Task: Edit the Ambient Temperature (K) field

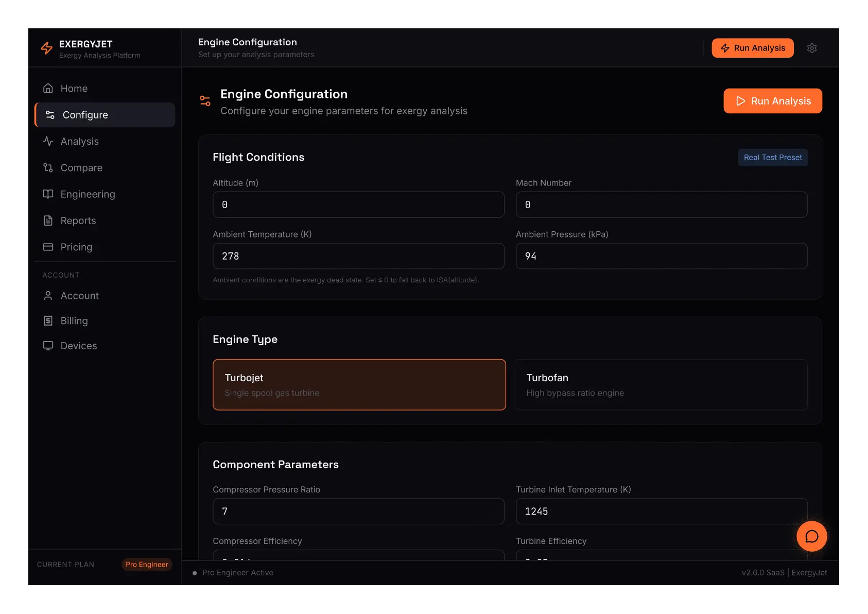Action: coord(359,256)
